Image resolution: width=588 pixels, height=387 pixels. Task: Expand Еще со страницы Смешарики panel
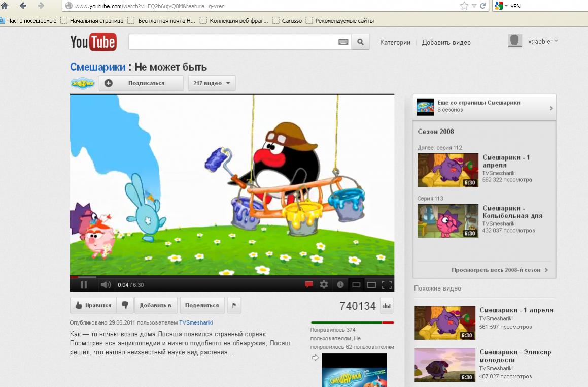[484, 107]
